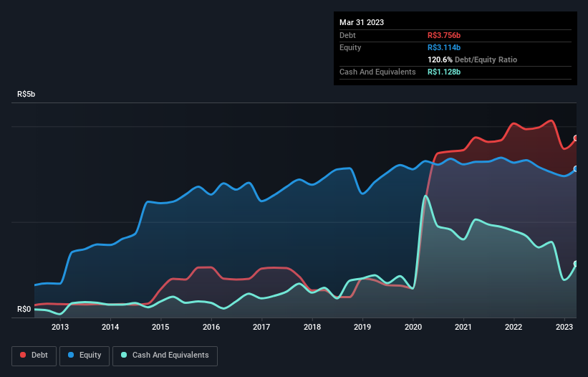The height and width of the screenshot is (377, 588).
Task: Click the R$3.114b equity value
Action: pos(444,47)
